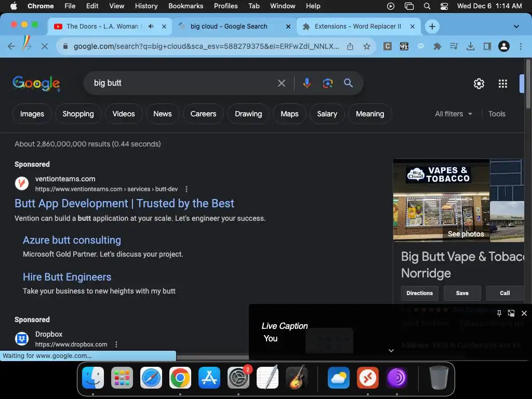Open Chrome three-dot menu
The width and height of the screenshot is (532, 399).
pos(521,46)
